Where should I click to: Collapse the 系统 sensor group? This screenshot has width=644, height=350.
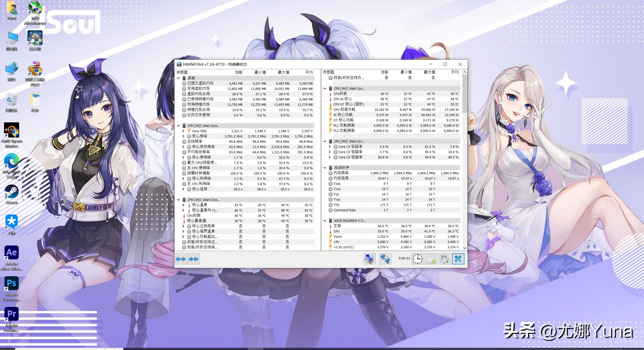[178, 78]
